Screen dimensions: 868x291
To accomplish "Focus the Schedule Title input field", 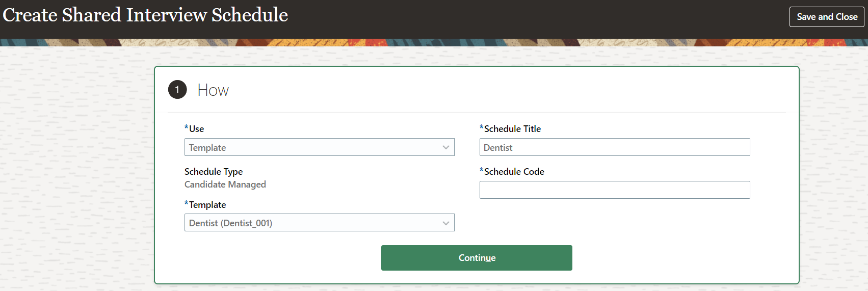I will pos(614,148).
